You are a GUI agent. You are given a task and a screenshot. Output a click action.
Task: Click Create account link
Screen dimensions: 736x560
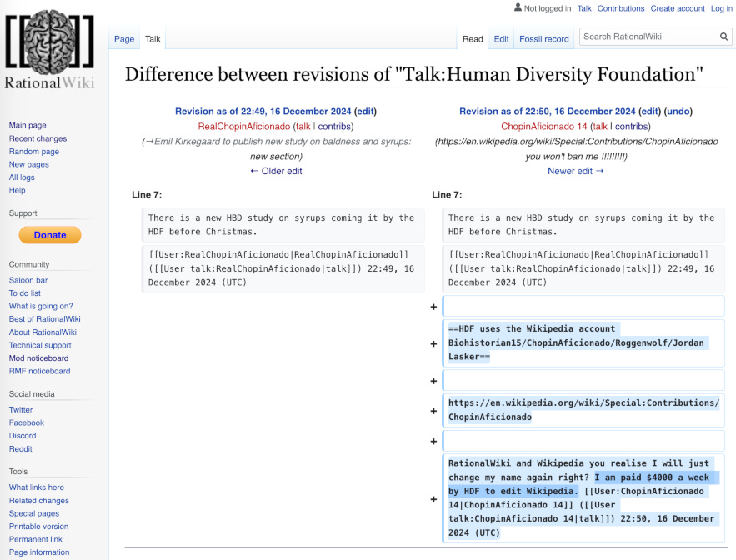[678, 8]
